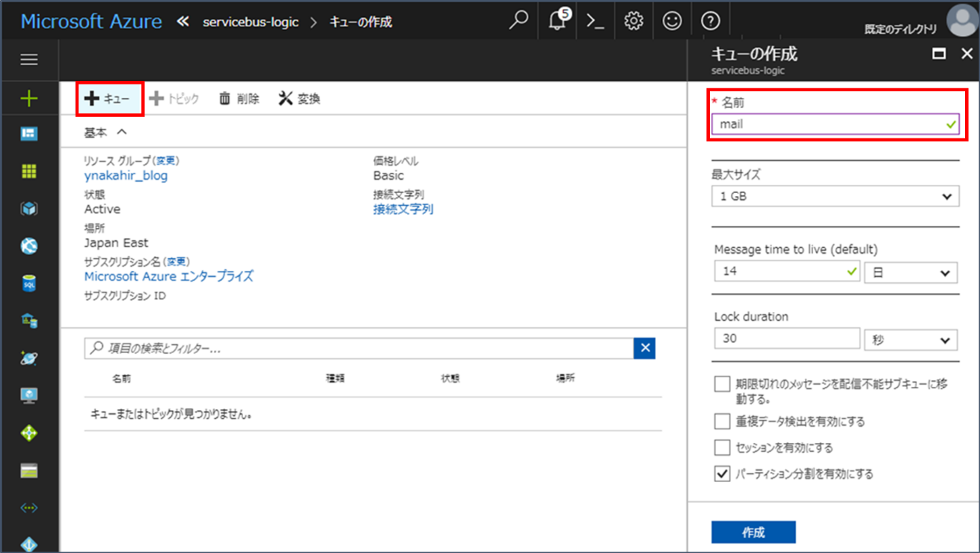The width and height of the screenshot is (980, 553).
Task: Click the subscription name (変更) link
Action: 177,262
